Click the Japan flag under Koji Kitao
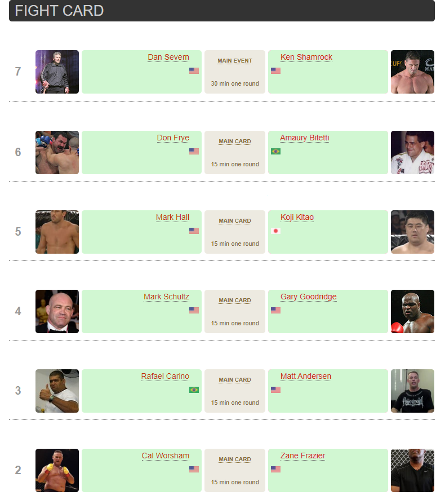The width and height of the screenshot is (445, 504). tap(275, 231)
